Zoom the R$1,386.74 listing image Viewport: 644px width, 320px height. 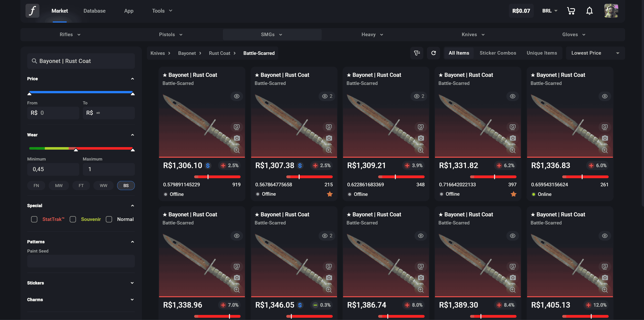pos(421,290)
